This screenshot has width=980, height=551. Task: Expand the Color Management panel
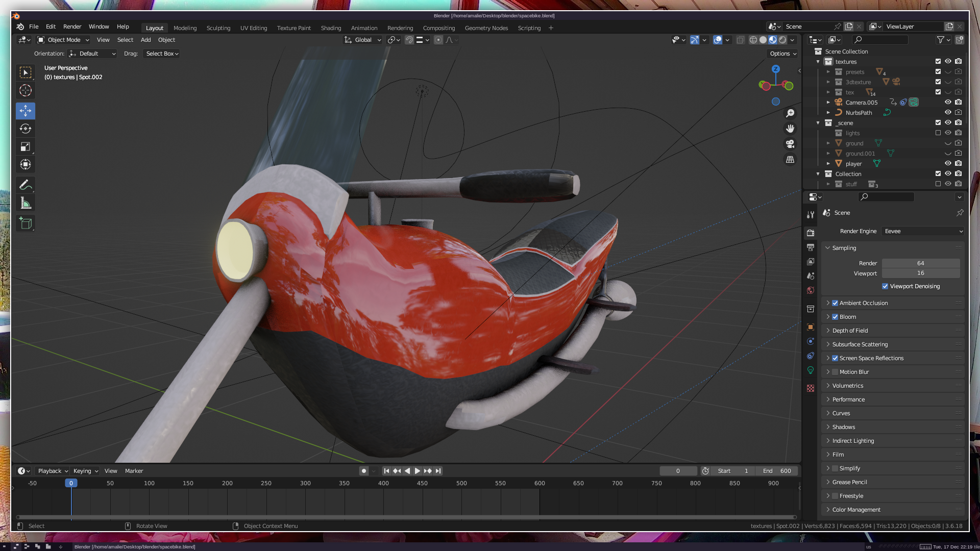[856, 510]
